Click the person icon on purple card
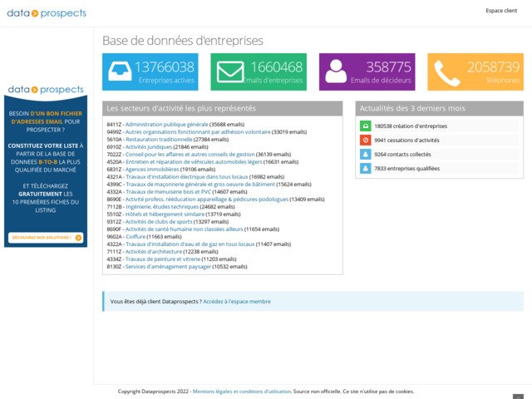Viewport: 532px width, 399px height. click(336, 71)
